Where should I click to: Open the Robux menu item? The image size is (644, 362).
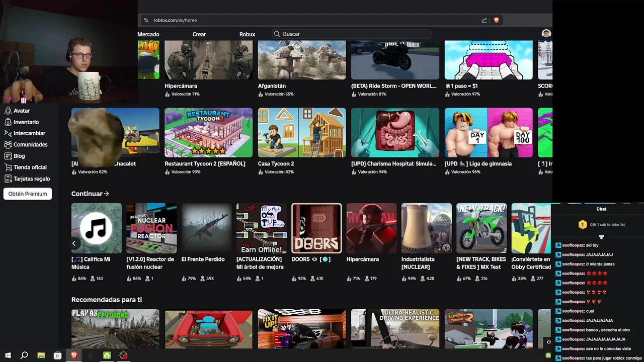247,34
